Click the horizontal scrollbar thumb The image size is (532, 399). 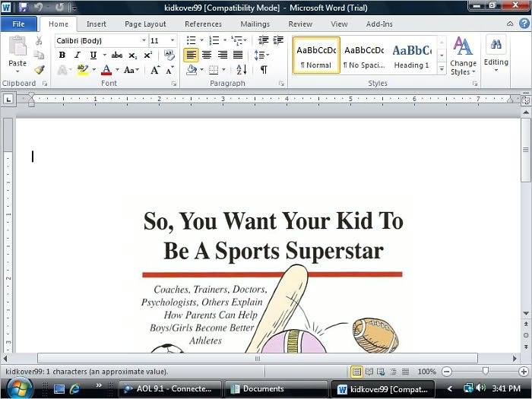tap(258, 358)
